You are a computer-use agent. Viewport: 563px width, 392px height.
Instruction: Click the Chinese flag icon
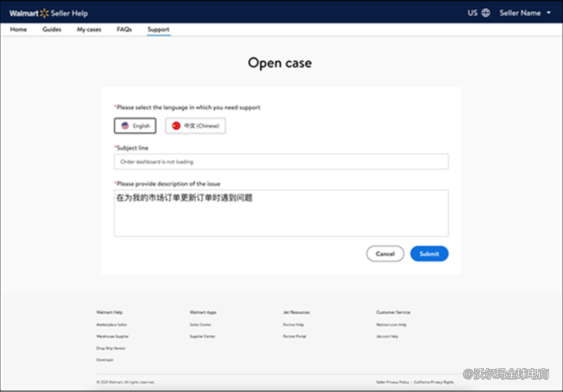click(176, 126)
